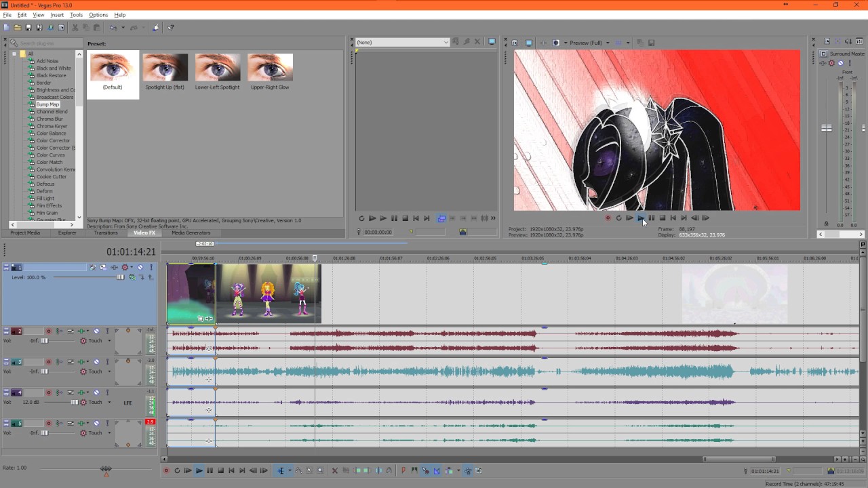The image size is (868, 488).
Task: Click the Video Preview external monitor icon
Action: coord(529,43)
